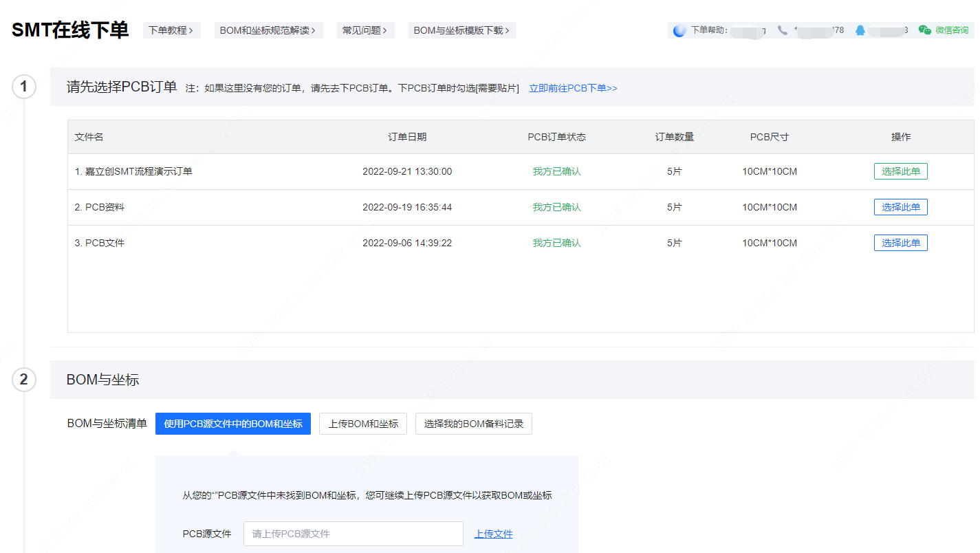Click 订单日期 column header
This screenshot has height=553, width=980.
(407, 137)
